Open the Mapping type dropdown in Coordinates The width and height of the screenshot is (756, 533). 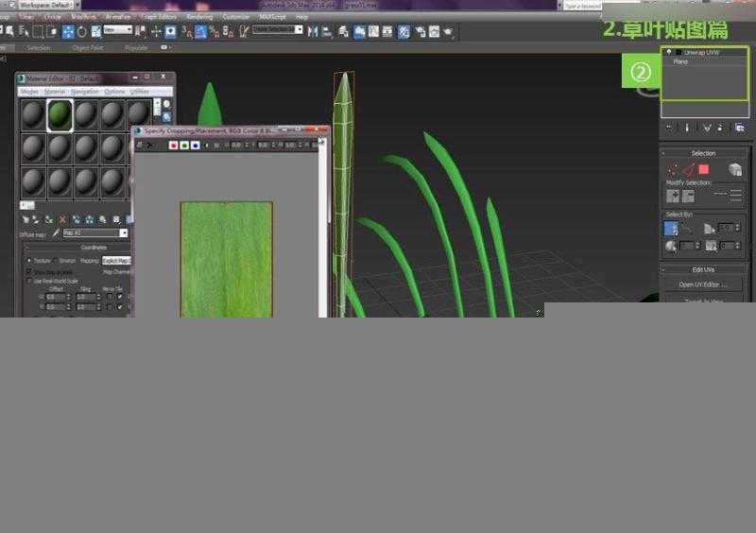pos(116,261)
